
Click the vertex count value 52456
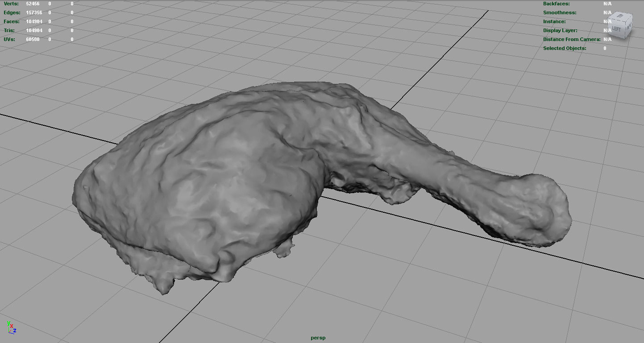33,4
